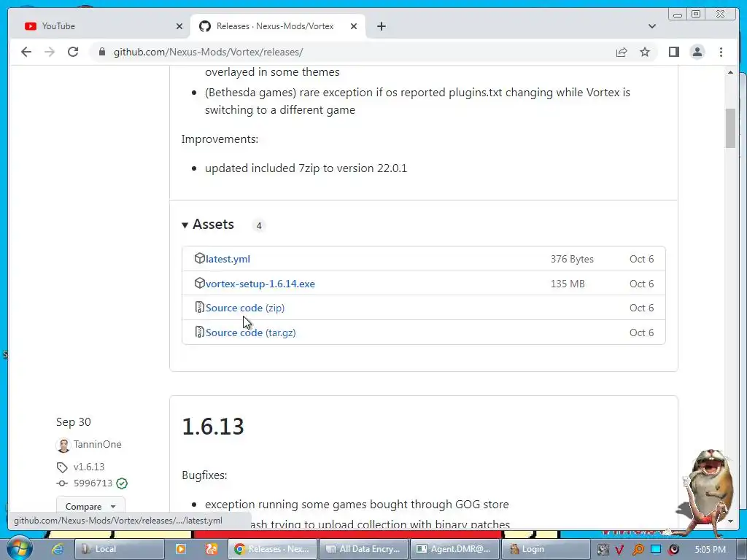
Task: Open commit 5996713
Action: pyautogui.click(x=93, y=483)
